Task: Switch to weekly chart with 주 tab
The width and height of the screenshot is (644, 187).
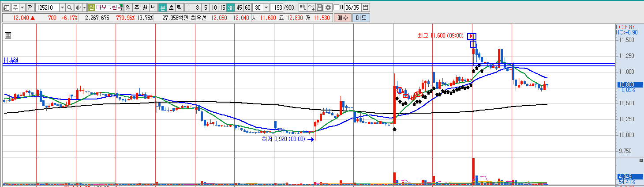Action: click(x=136, y=8)
